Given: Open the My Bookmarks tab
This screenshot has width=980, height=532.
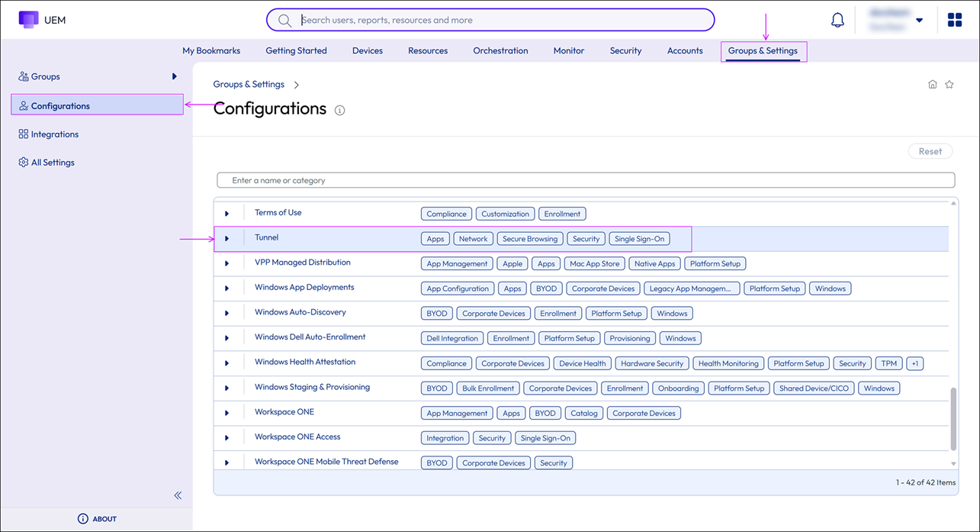Looking at the screenshot, I should pos(211,51).
